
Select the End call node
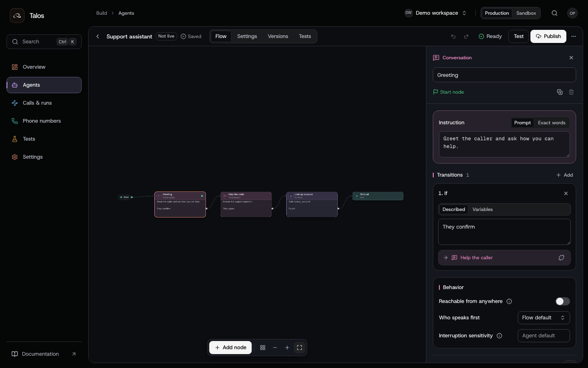click(378, 196)
